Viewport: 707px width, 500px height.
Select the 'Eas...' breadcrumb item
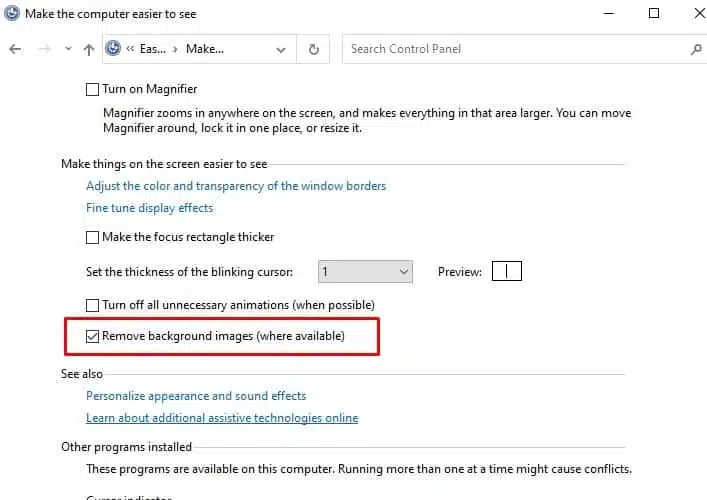pyautogui.click(x=152, y=49)
